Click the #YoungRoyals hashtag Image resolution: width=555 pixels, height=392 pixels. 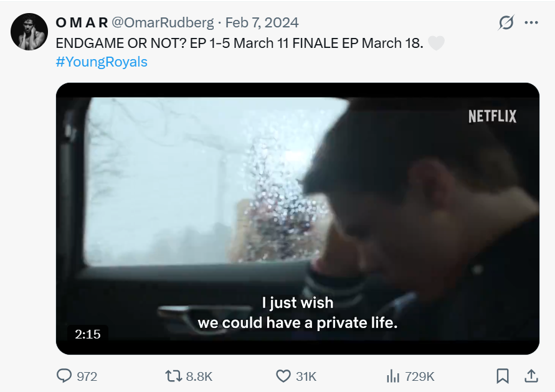tap(102, 62)
